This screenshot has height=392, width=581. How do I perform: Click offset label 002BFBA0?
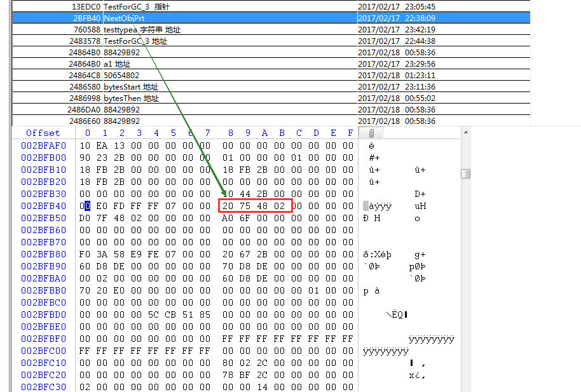[43, 278]
